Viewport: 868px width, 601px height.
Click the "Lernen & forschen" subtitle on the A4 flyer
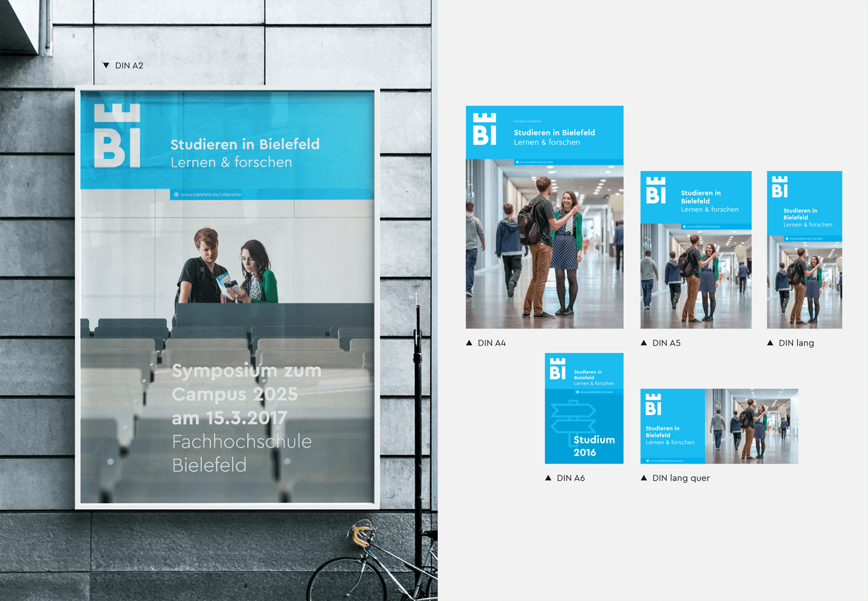[x=547, y=143]
